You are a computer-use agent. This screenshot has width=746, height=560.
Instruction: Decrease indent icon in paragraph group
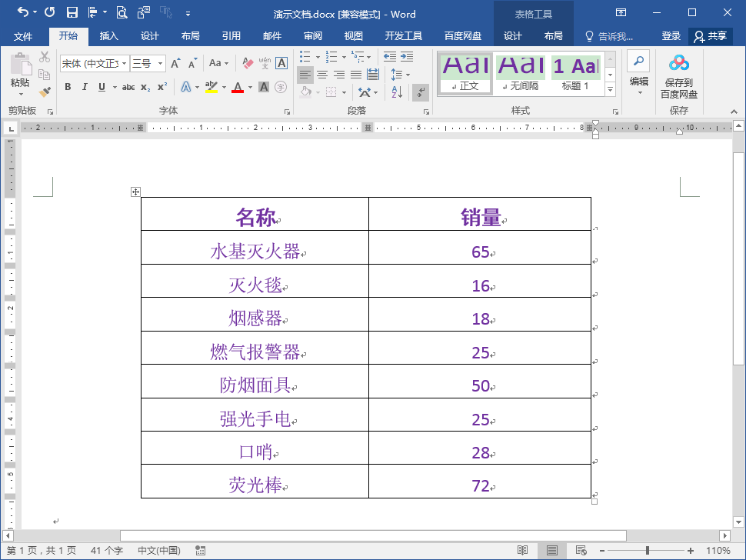[390, 57]
